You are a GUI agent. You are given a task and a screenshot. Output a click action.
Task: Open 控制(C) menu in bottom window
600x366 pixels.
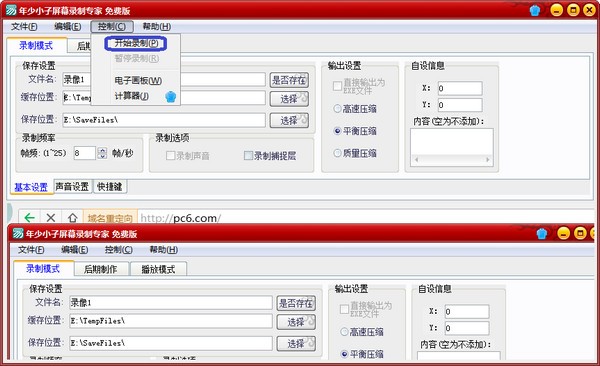[x=119, y=250]
